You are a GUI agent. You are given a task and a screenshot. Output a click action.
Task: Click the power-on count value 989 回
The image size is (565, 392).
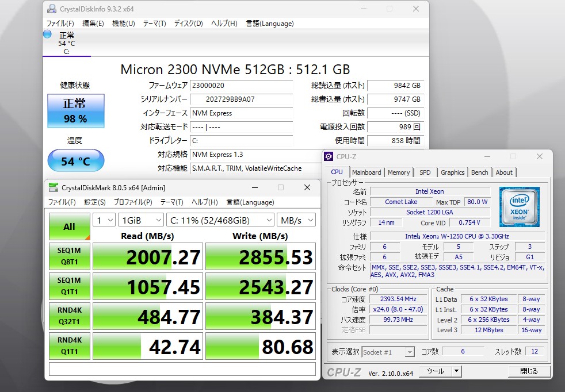[x=396, y=126]
